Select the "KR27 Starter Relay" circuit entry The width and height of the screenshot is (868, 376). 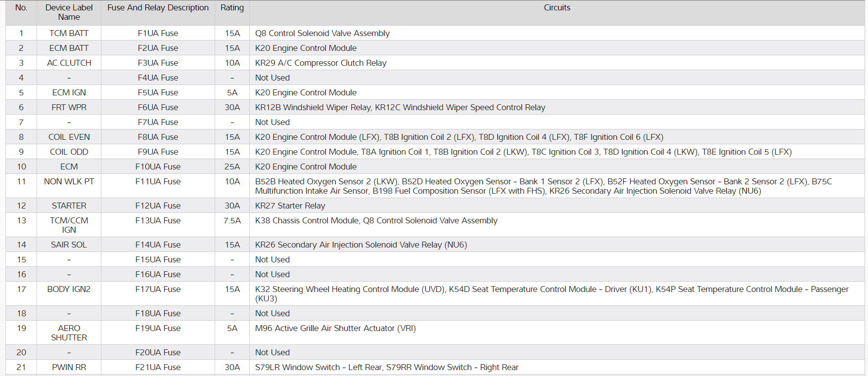click(x=290, y=206)
